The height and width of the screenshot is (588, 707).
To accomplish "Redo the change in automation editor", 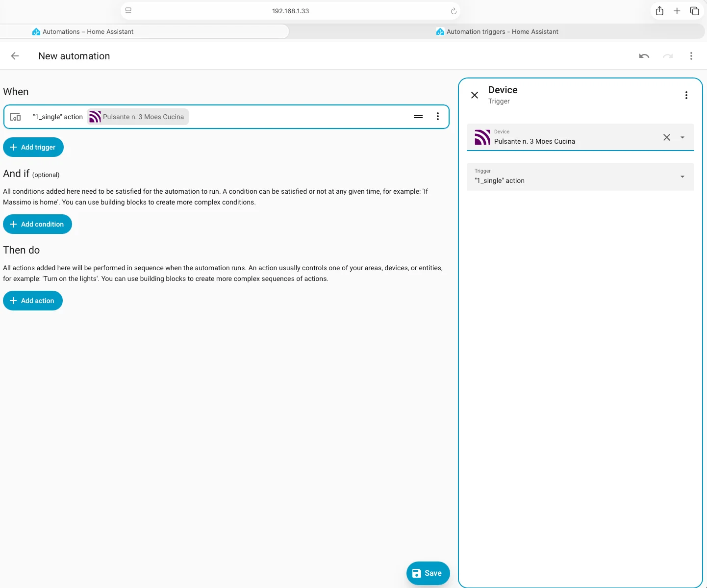I will pos(668,56).
